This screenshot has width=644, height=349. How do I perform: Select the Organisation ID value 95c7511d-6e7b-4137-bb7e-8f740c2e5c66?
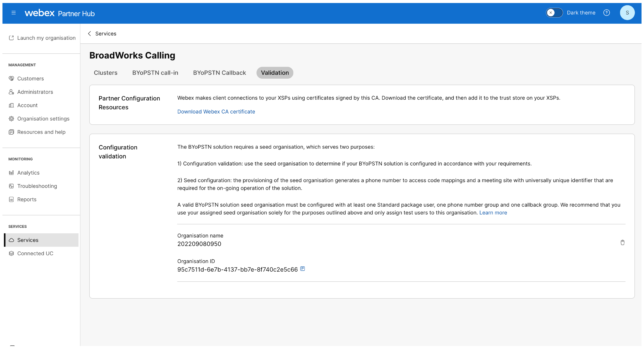(x=237, y=270)
